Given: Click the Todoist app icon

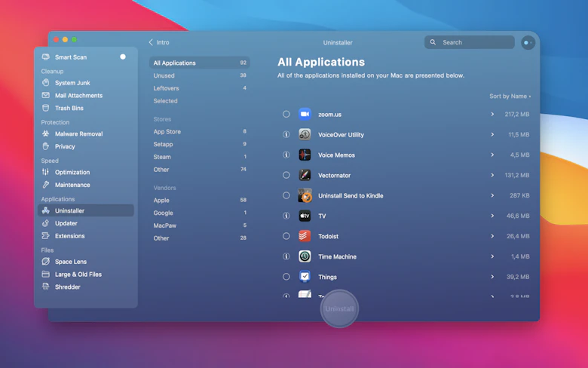Looking at the screenshot, I should (305, 236).
